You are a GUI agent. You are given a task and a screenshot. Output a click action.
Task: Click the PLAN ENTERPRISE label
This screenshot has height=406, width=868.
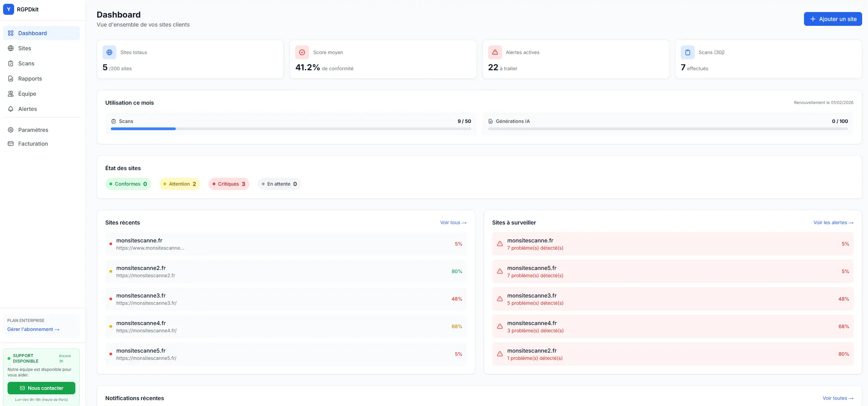(x=26, y=321)
